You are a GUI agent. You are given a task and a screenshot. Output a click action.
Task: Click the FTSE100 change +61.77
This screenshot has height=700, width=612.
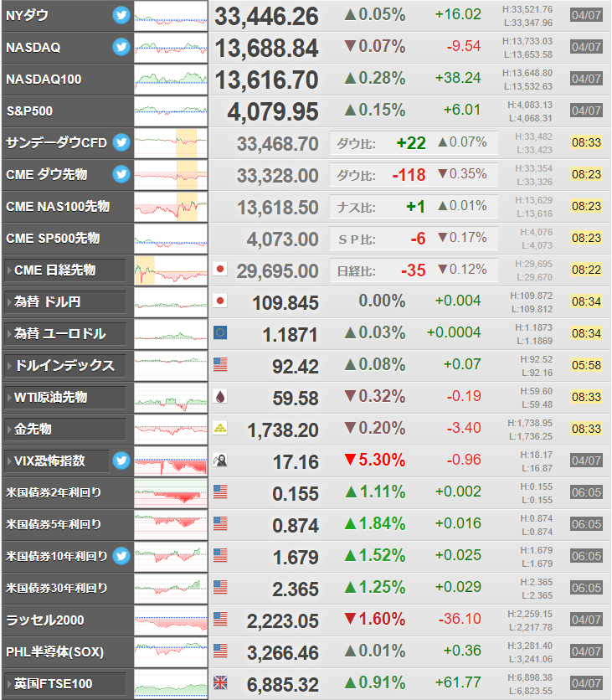[x=458, y=682]
